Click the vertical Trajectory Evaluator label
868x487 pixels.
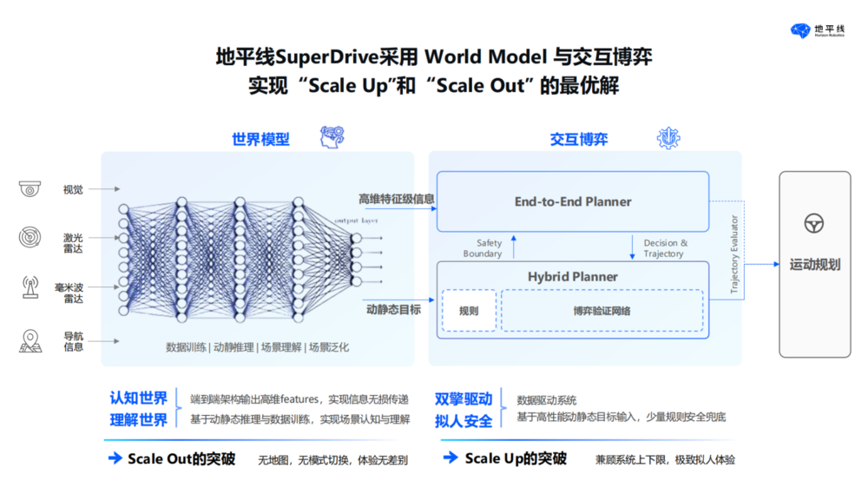point(734,254)
